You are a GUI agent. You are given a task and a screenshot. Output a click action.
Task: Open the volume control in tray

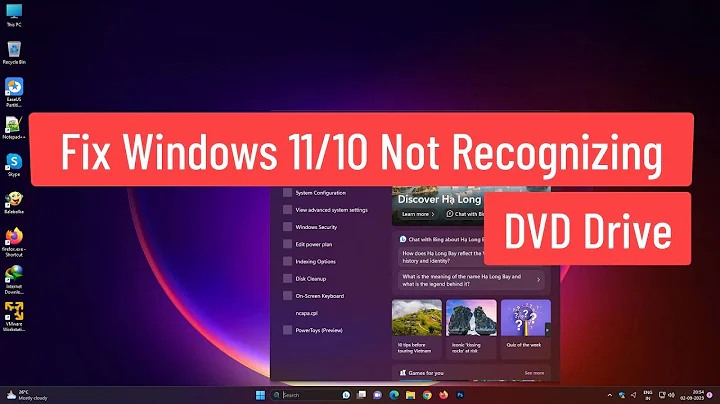(671, 395)
